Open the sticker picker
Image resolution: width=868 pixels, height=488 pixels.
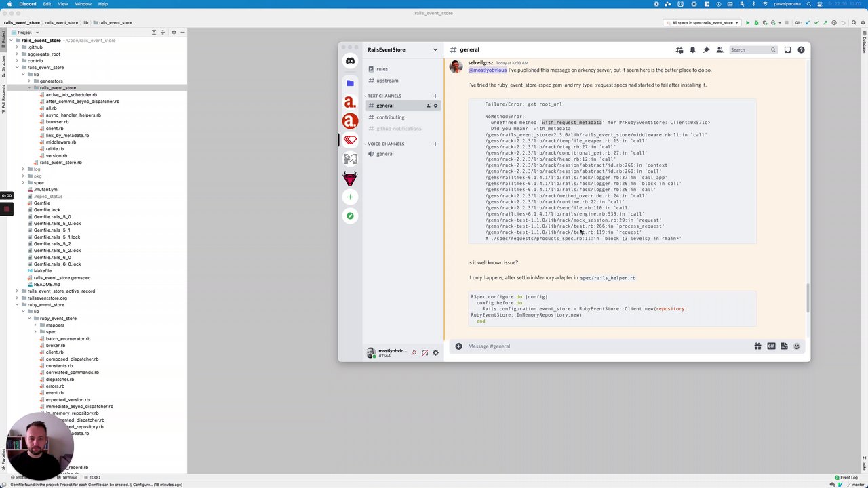click(x=784, y=346)
